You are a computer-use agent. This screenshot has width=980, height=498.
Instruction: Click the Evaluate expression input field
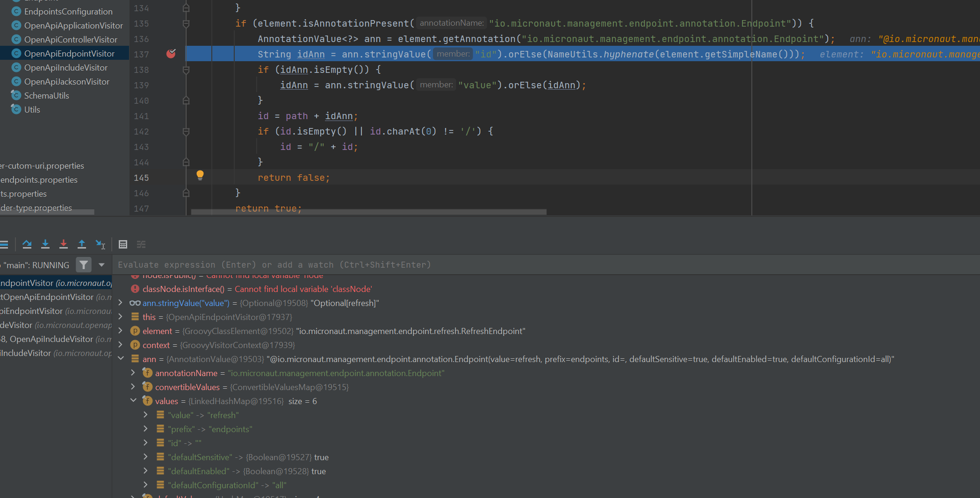pos(547,265)
